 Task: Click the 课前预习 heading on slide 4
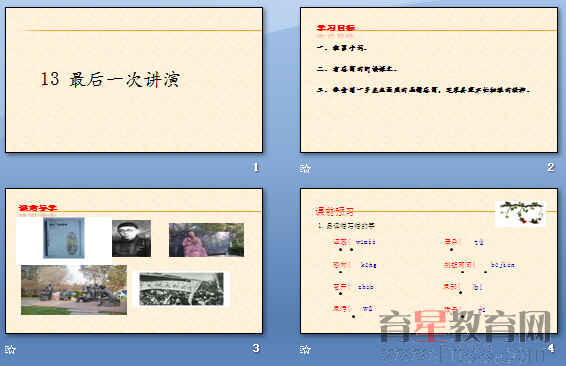coord(334,211)
